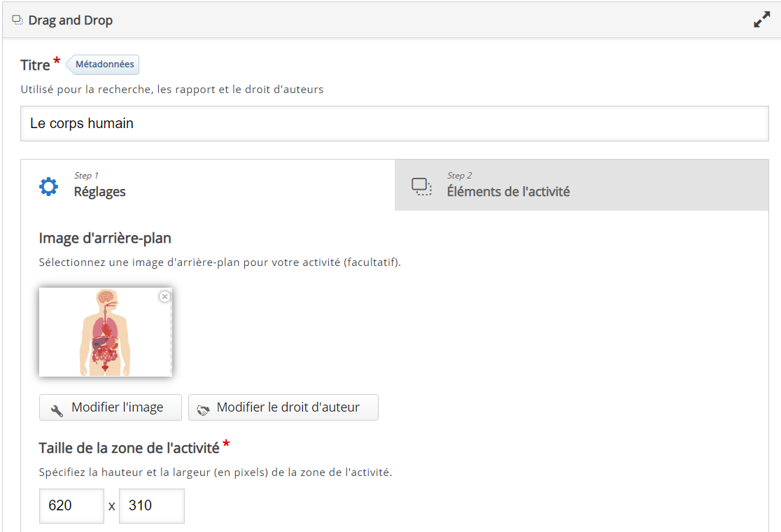Remove the background image with the x icon
The image size is (781, 532).
[164, 297]
